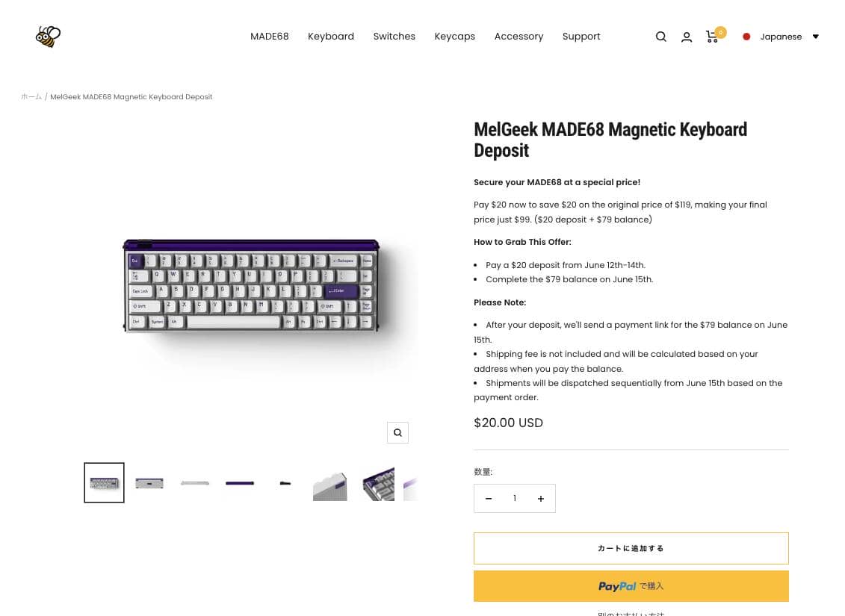Go to the Keycaps menu
This screenshot has height=616, width=845.
(454, 37)
